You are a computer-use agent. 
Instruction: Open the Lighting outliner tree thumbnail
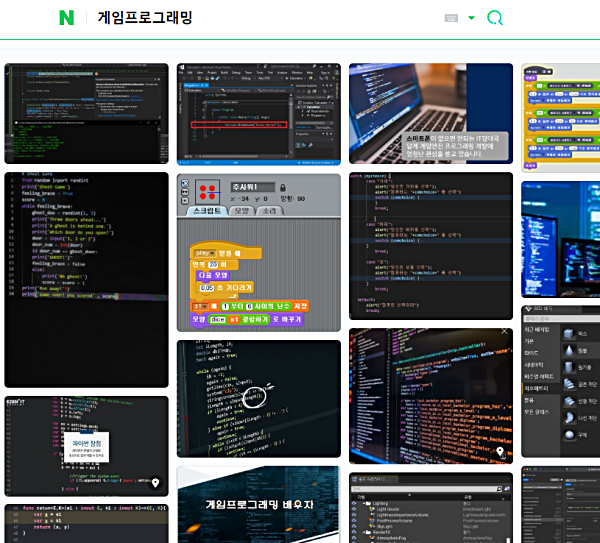tap(431, 508)
